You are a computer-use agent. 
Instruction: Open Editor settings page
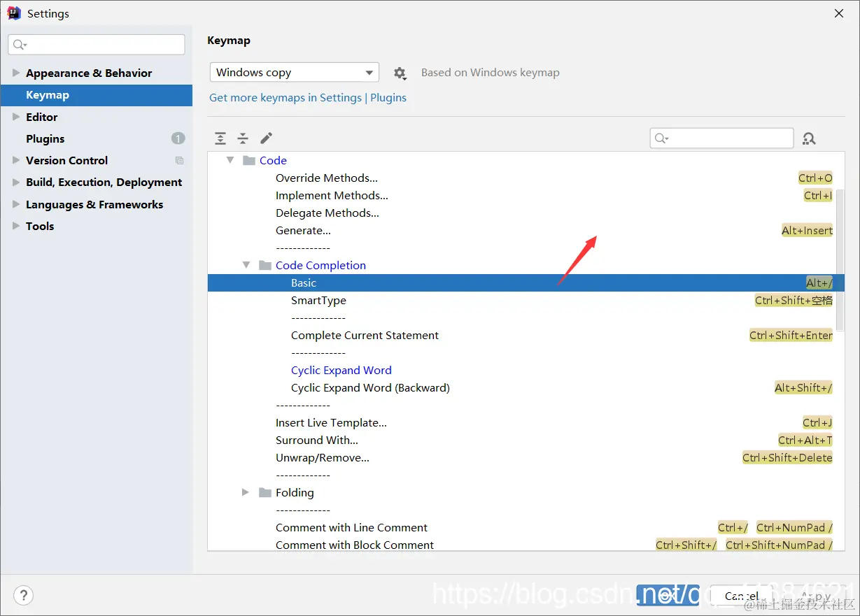(42, 117)
